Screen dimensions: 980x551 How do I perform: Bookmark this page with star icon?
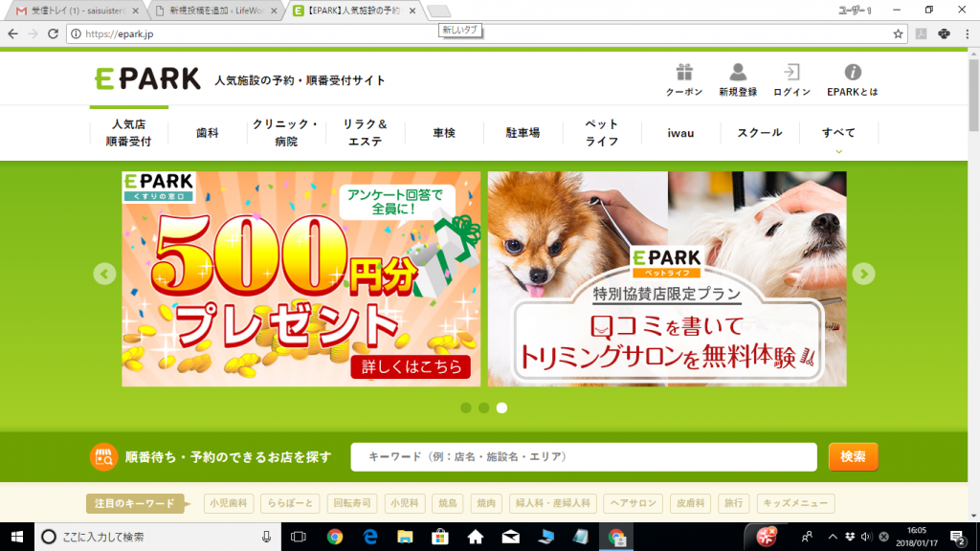pos(898,33)
